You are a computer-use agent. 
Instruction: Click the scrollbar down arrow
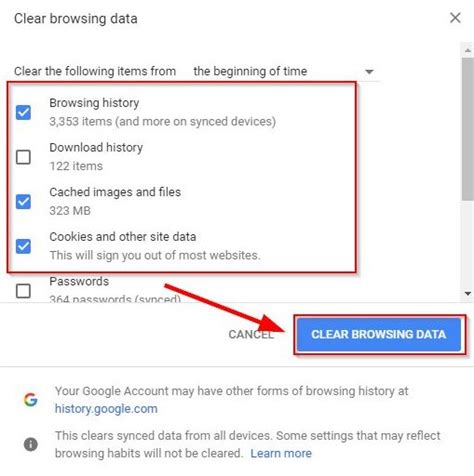tap(468, 294)
